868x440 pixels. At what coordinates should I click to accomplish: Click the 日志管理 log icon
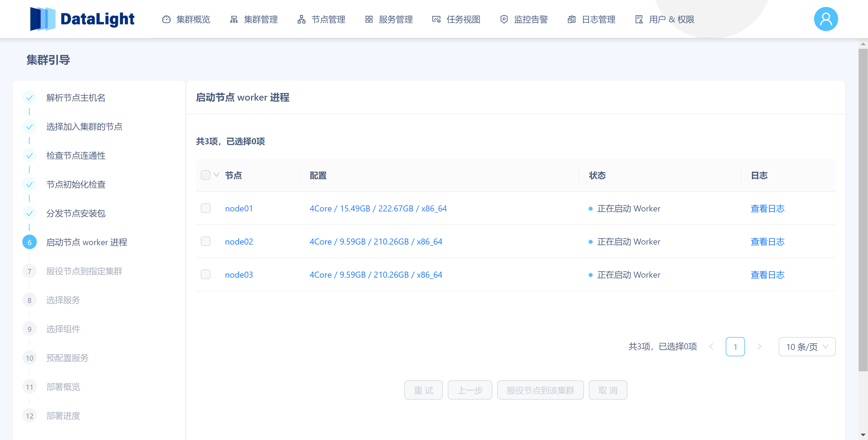coord(571,20)
